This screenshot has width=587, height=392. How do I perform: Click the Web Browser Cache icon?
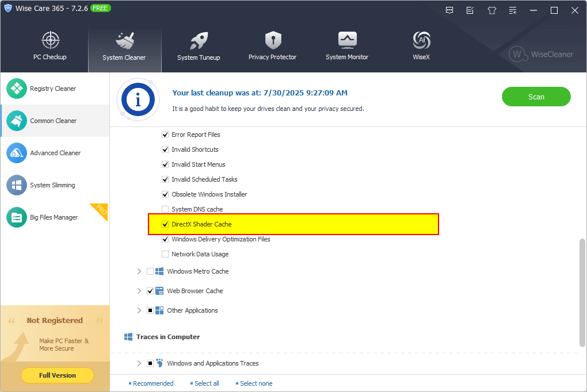[159, 291]
